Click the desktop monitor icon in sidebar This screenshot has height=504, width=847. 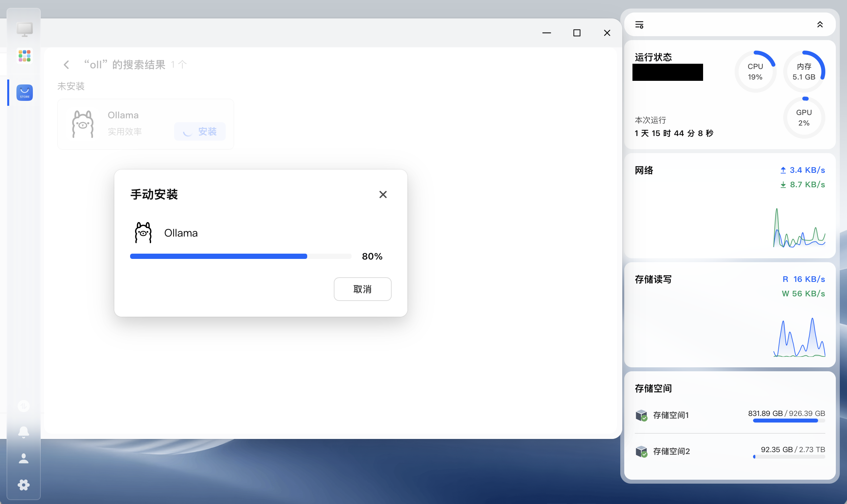click(x=24, y=29)
